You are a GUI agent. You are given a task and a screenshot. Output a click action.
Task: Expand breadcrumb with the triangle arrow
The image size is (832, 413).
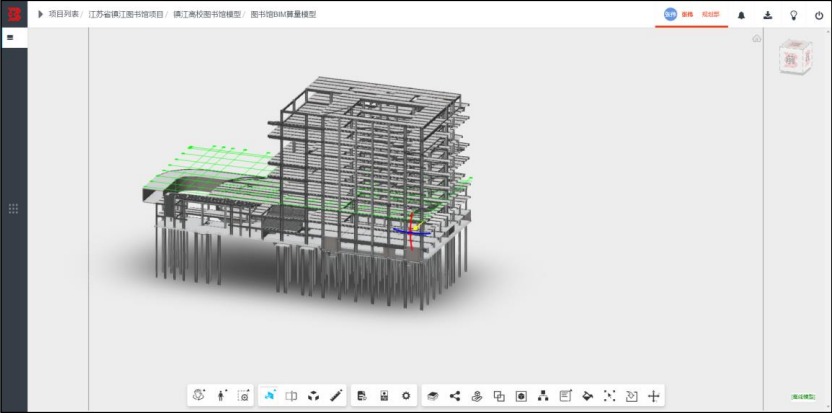coord(40,14)
